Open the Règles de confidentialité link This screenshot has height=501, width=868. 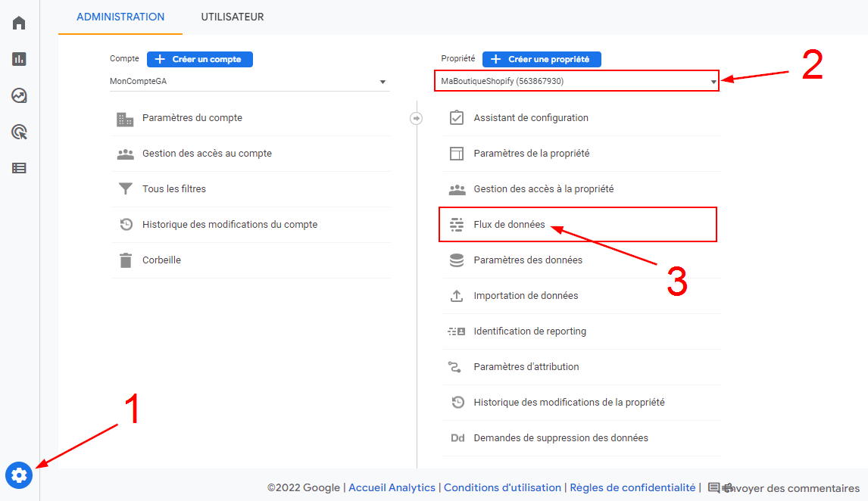point(632,488)
